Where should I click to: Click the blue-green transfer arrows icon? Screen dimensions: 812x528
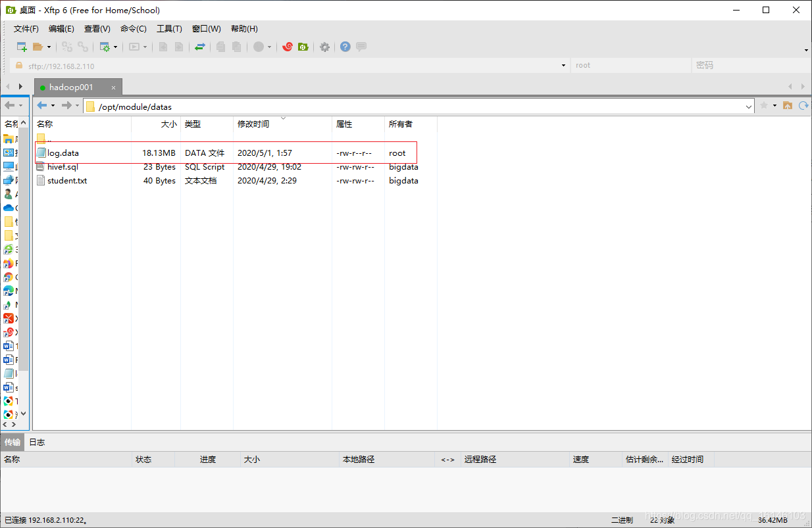tap(200, 47)
